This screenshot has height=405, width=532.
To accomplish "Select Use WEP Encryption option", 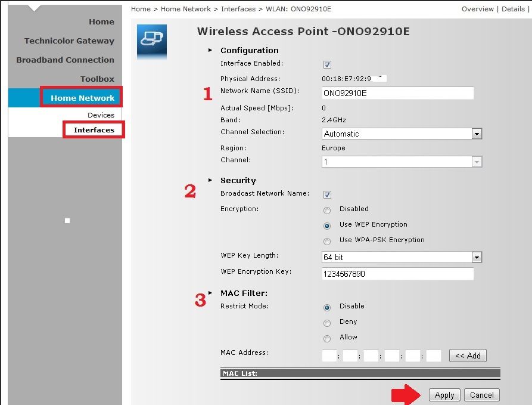I will (x=327, y=226).
